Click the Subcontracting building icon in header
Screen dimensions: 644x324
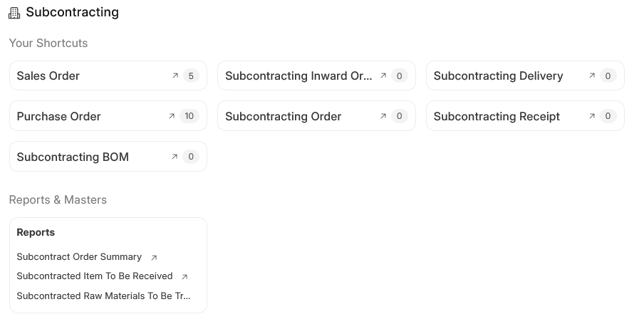(14, 13)
